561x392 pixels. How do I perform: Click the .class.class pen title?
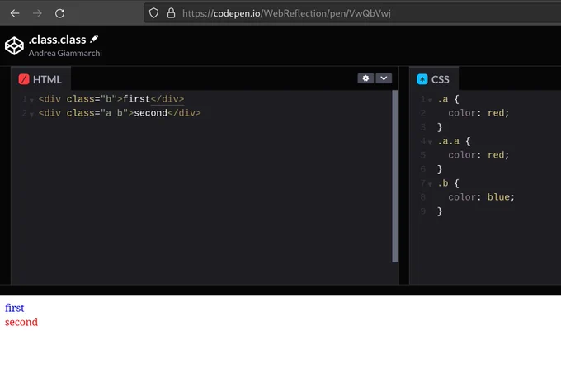pyautogui.click(x=57, y=40)
